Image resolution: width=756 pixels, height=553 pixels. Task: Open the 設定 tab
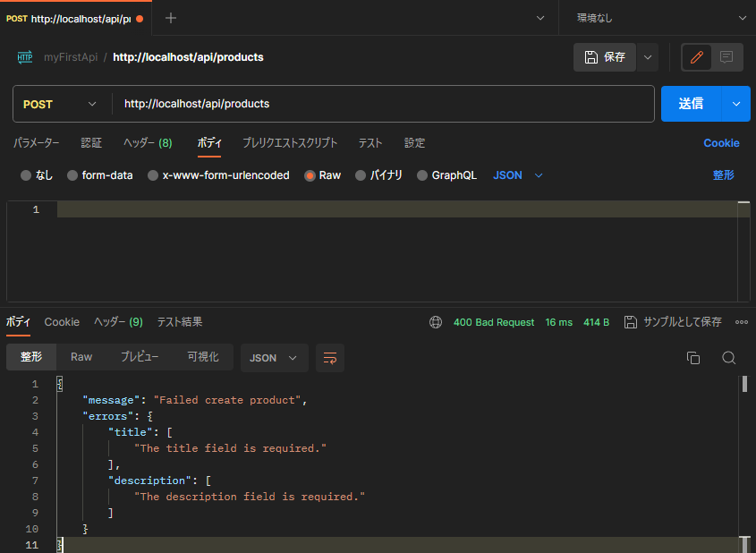[414, 143]
